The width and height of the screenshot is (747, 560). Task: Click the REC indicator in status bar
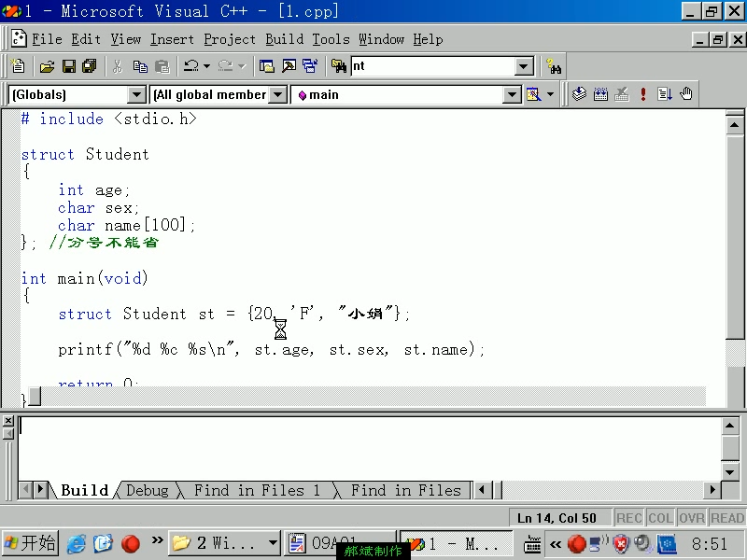pos(628,518)
